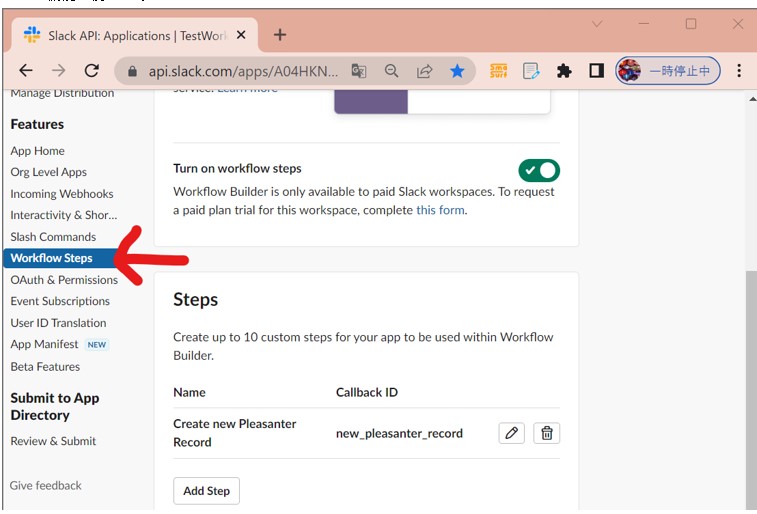Open Beta Features page
The height and width of the screenshot is (514, 757).
pyautogui.click(x=45, y=367)
